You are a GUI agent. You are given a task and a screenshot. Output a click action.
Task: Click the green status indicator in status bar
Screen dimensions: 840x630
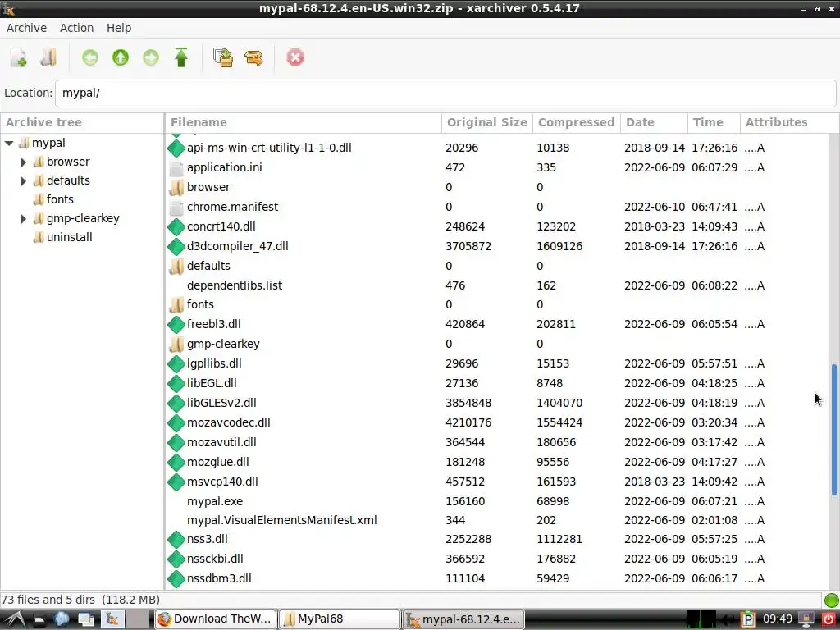point(832,600)
